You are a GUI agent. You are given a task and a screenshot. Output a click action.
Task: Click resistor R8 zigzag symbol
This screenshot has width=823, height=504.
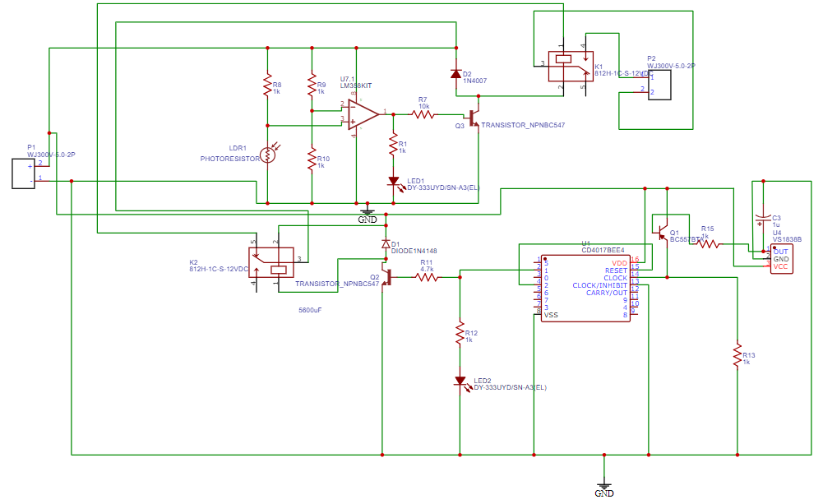(x=268, y=84)
